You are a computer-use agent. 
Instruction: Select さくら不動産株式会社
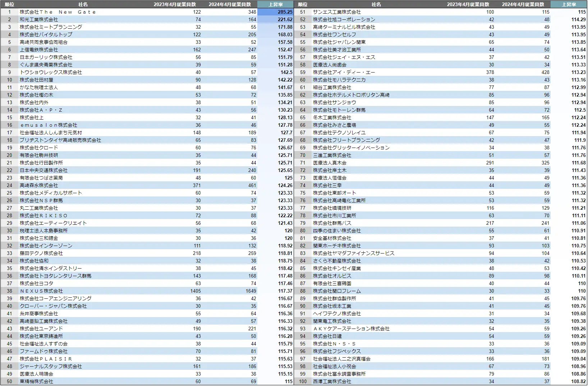click(337, 261)
